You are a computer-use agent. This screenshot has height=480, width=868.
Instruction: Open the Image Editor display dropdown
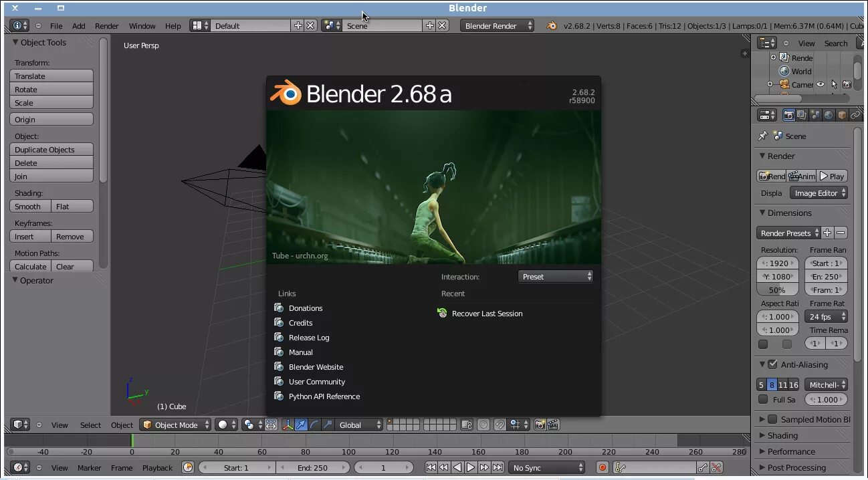click(819, 193)
